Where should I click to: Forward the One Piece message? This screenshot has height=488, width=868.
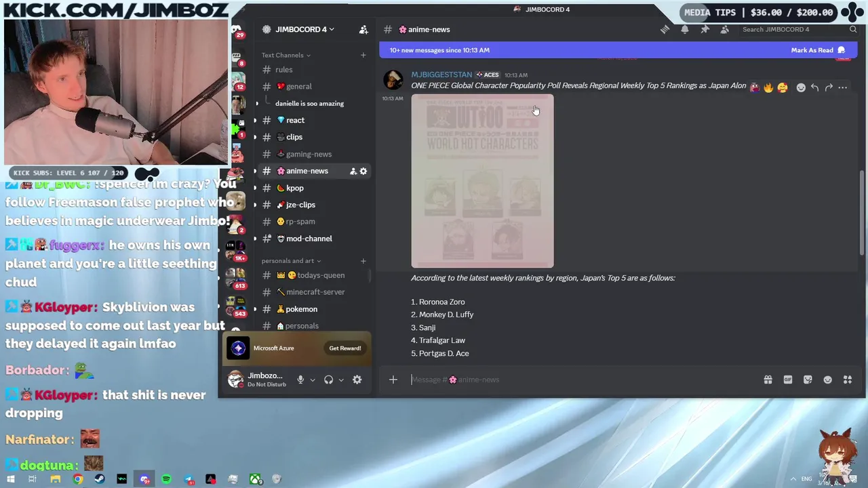pos(829,87)
